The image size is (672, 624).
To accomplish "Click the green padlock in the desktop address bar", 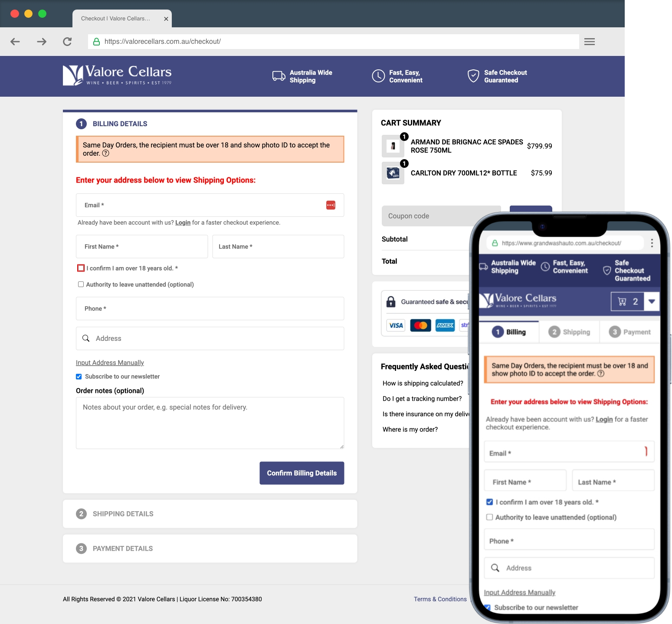I will point(96,42).
